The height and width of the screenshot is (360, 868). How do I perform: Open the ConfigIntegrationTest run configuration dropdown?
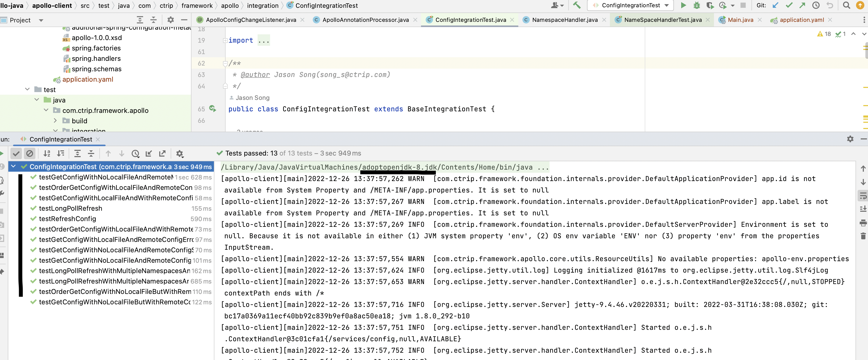(666, 5)
